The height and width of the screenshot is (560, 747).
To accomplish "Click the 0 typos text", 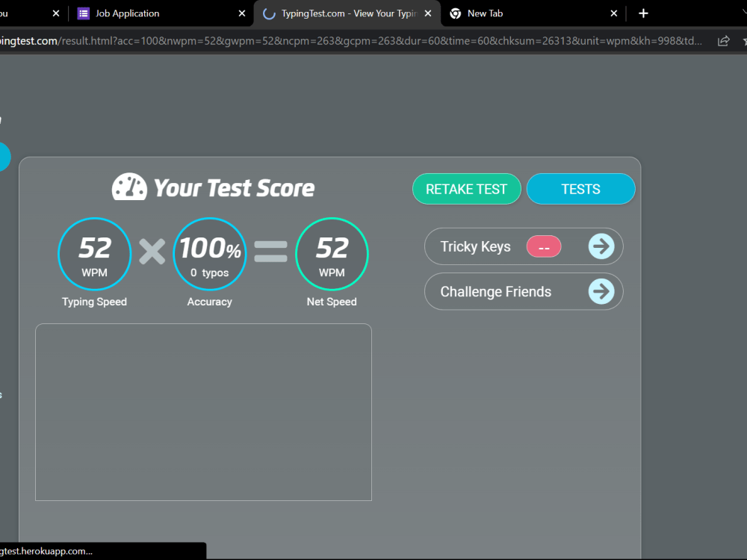I will pos(210,273).
